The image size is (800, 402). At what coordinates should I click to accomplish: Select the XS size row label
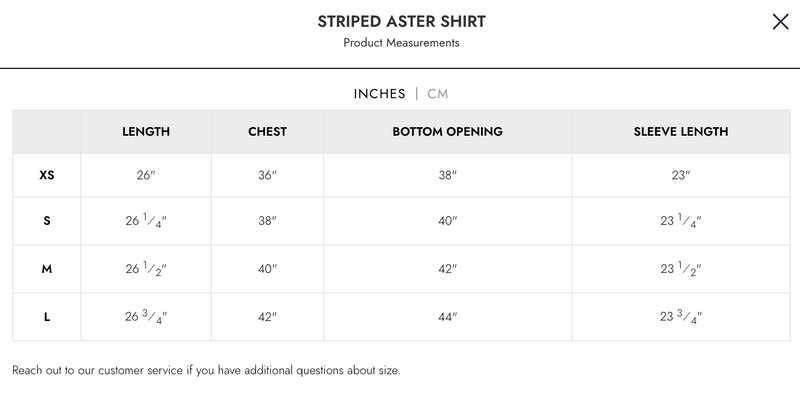pos(47,175)
